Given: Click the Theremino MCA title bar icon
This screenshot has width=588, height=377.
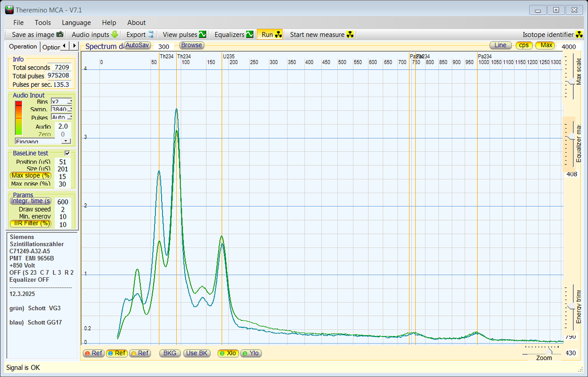Looking at the screenshot, I should [x=9, y=9].
